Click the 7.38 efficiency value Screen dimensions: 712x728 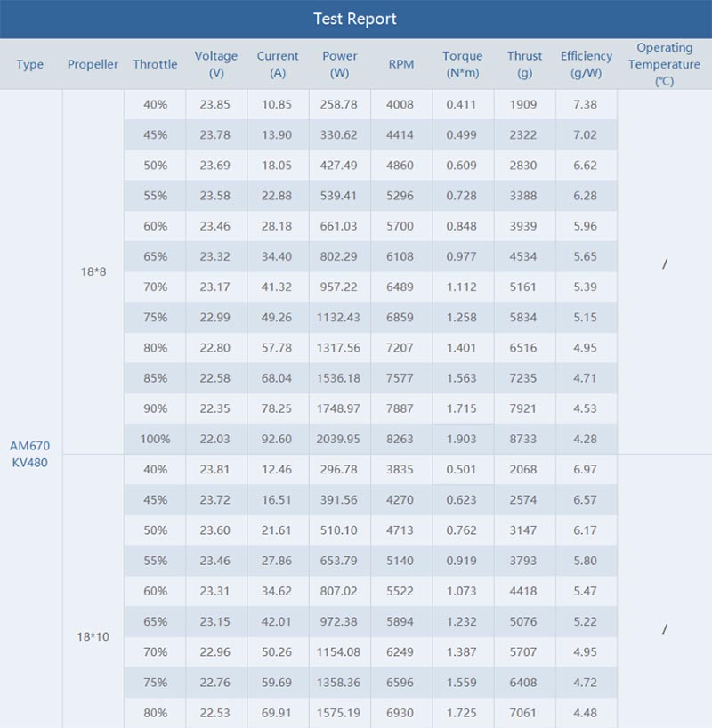click(x=586, y=104)
